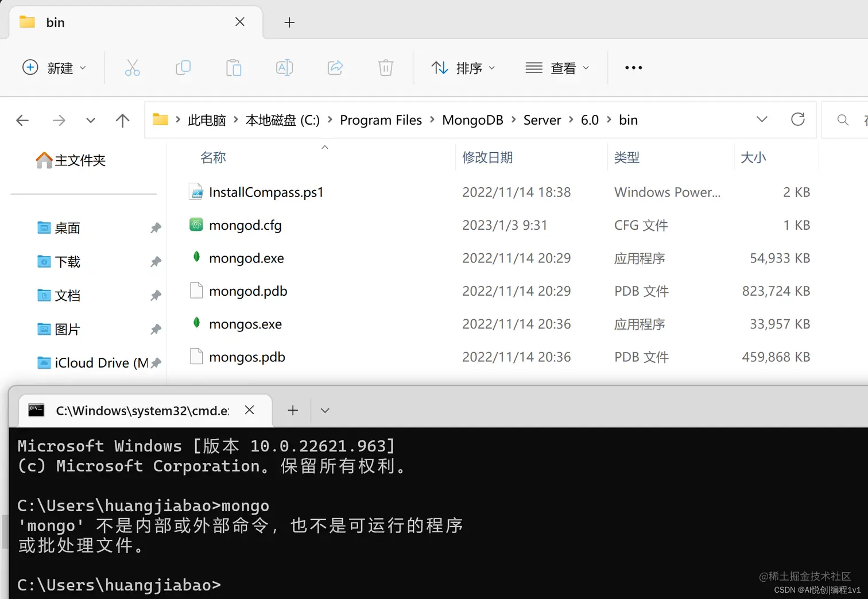The height and width of the screenshot is (599, 868).
Task: Click folder icon in address bar
Action: pos(160,119)
